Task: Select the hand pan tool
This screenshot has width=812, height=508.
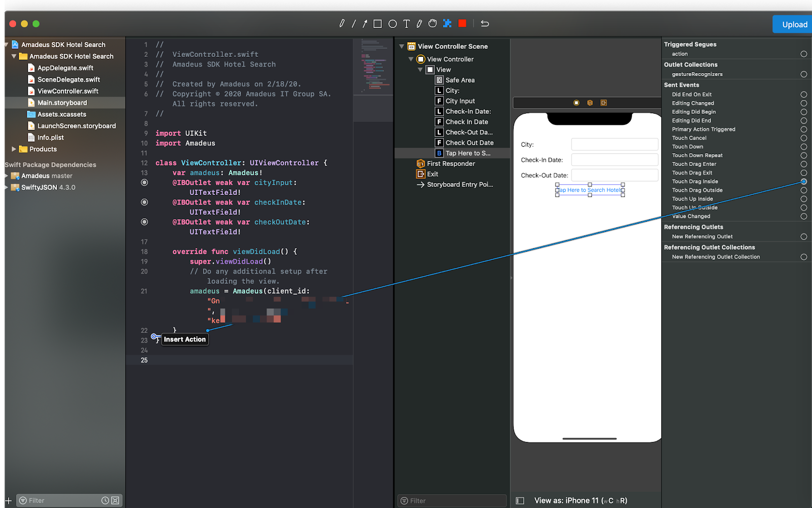Action: tap(432, 23)
